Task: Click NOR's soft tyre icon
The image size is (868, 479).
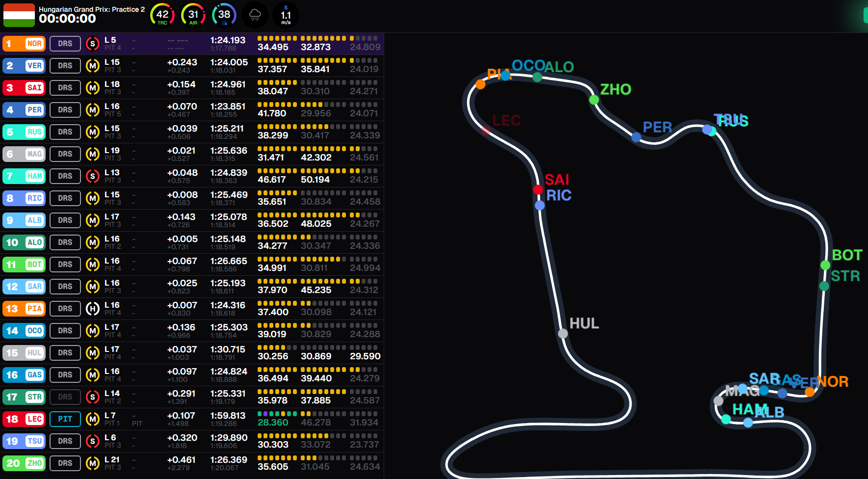Action: click(x=93, y=44)
